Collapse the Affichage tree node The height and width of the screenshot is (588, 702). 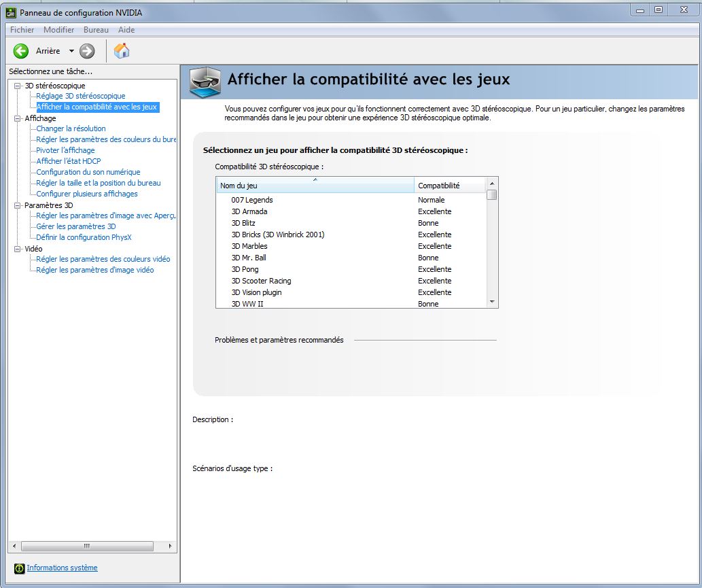point(18,118)
